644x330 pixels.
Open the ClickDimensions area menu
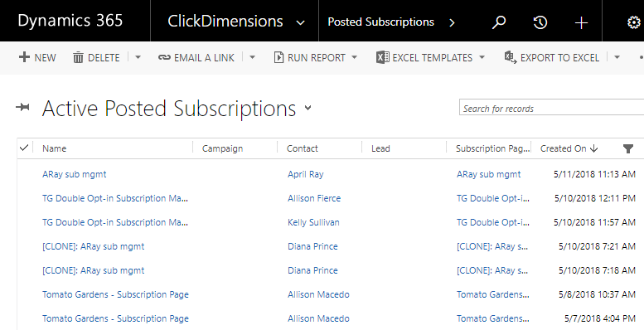225,21
